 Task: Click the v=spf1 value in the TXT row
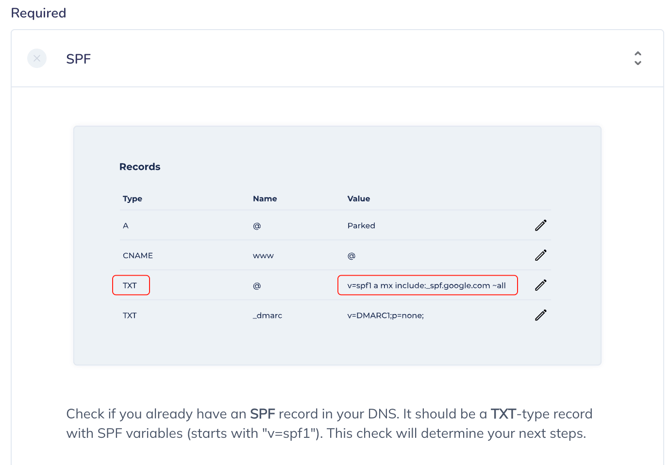pos(427,286)
